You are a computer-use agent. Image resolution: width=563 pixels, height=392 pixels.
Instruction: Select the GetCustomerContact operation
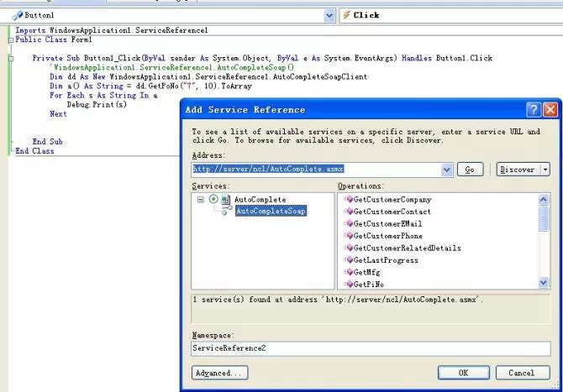click(x=392, y=212)
